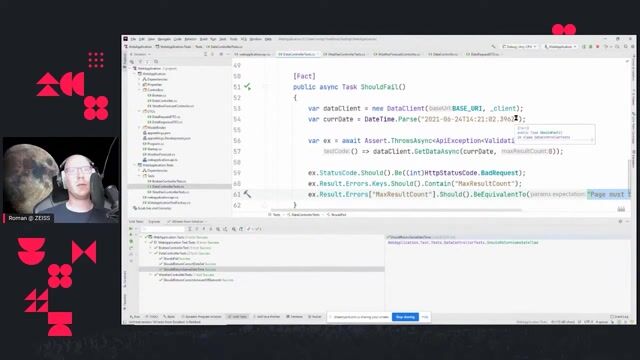Click the ShouldFail breadcrumb below editor
The width and height of the screenshot is (640, 360).
point(336,215)
